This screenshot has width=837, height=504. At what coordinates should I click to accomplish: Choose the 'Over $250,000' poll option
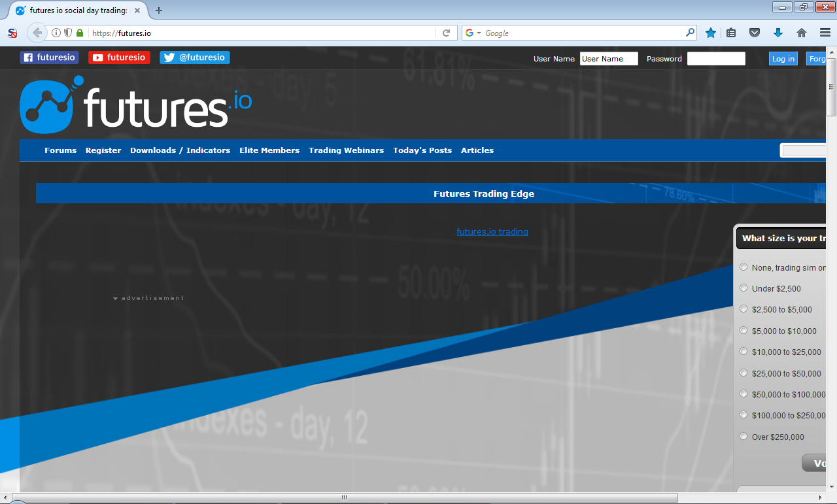(x=743, y=436)
